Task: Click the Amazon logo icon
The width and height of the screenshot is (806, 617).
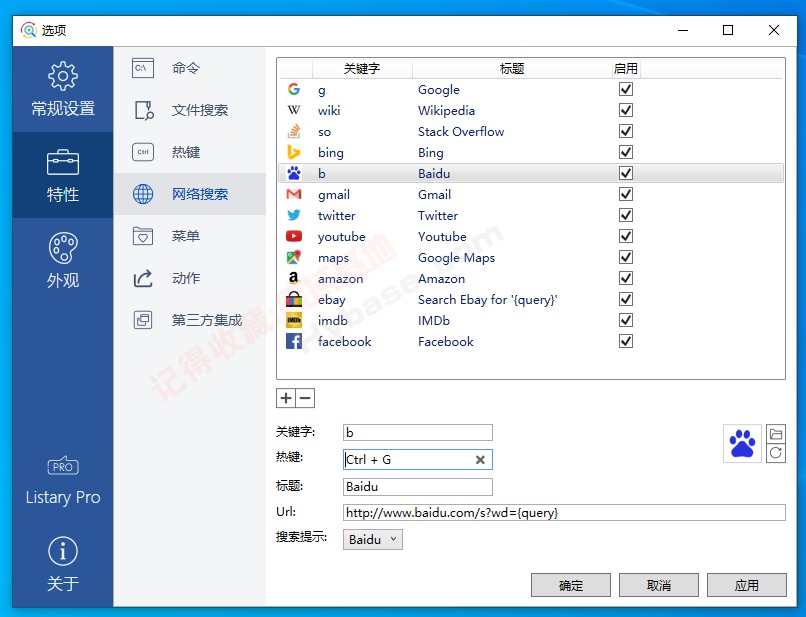Action: point(294,278)
